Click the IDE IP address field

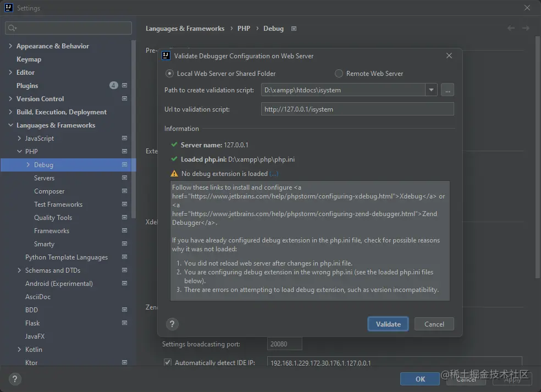(394, 362)
